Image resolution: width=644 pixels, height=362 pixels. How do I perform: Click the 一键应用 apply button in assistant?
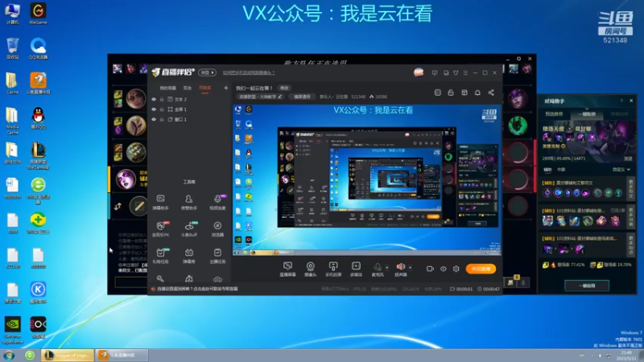(x=587, y=286)
